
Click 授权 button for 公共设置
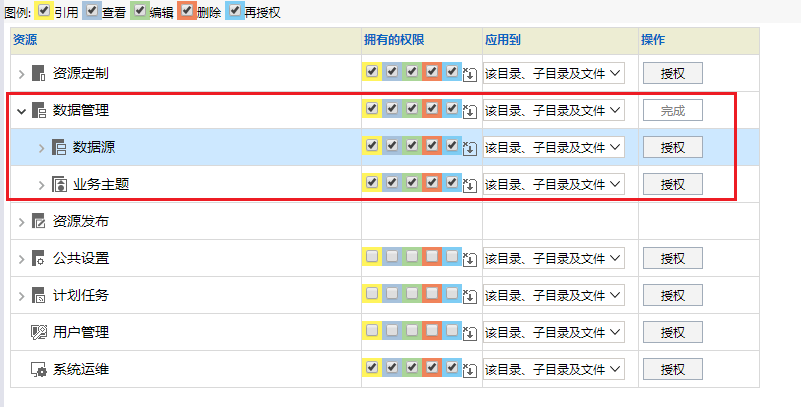[x=672, y=258]
